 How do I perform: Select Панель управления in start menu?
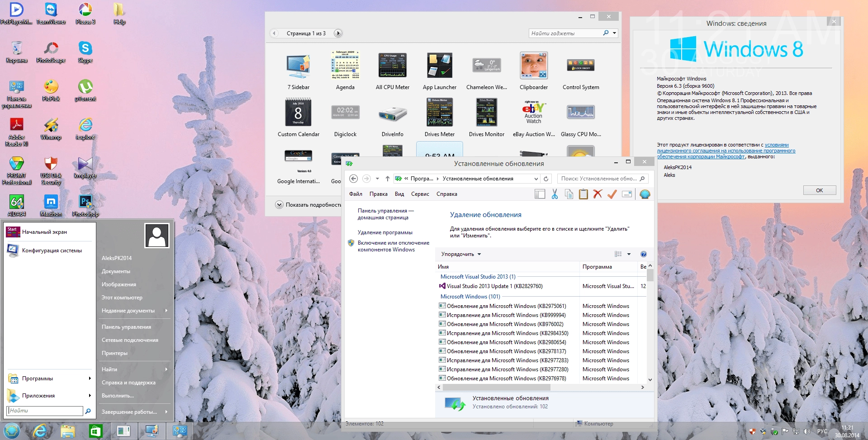tap(126, 327)
